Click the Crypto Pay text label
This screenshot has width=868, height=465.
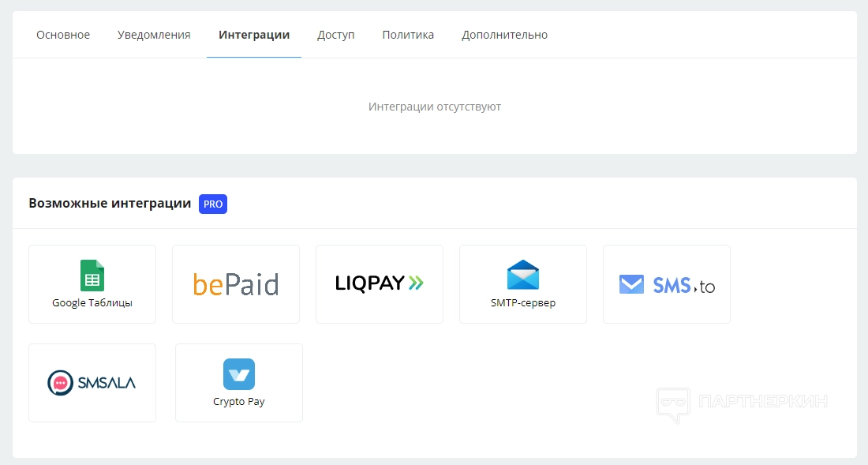click(239, 401)
